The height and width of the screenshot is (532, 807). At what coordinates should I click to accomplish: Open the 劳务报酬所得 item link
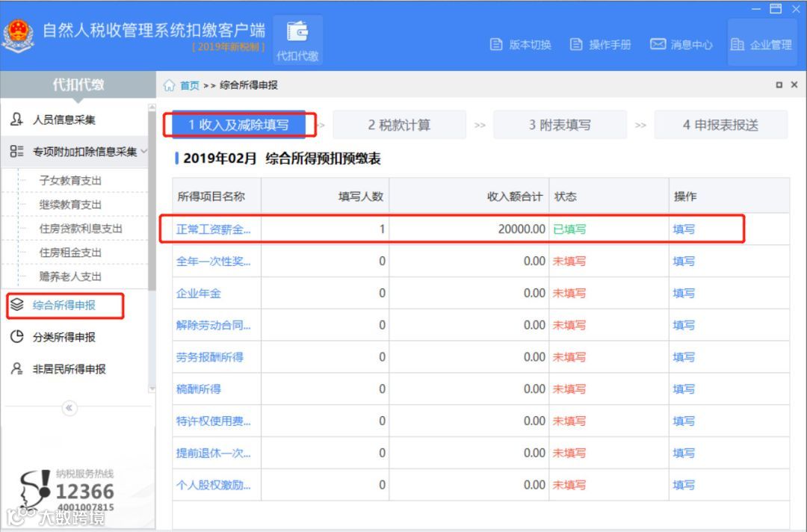[x=209, y=357]
